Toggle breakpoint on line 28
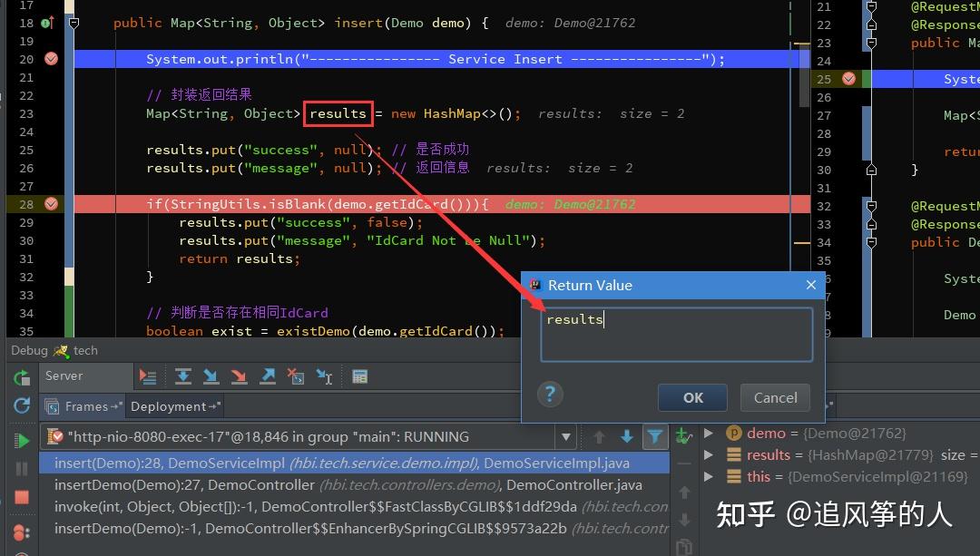Image resolution: width=980 pixels, height=556 pixels. [51, 204]
